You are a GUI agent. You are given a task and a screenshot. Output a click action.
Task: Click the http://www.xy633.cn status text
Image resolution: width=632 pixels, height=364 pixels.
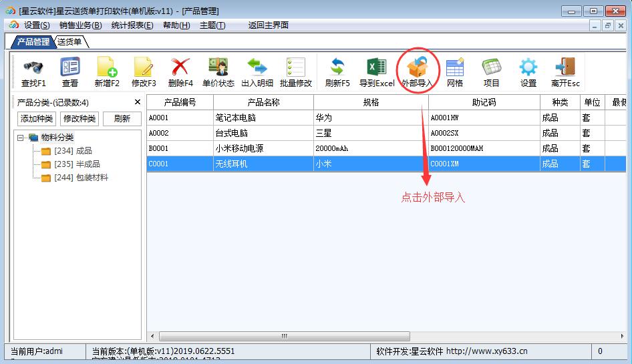click(x=486, y=351)
